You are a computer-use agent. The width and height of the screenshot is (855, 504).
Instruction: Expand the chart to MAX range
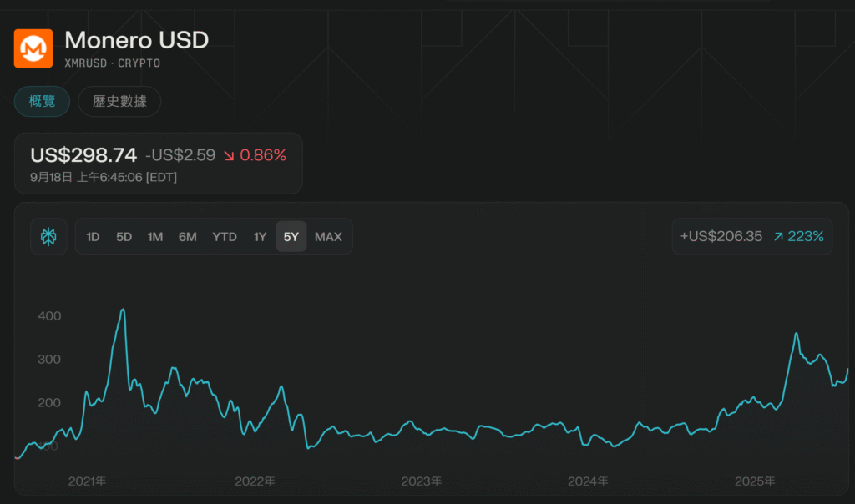[x=328, y=237]
